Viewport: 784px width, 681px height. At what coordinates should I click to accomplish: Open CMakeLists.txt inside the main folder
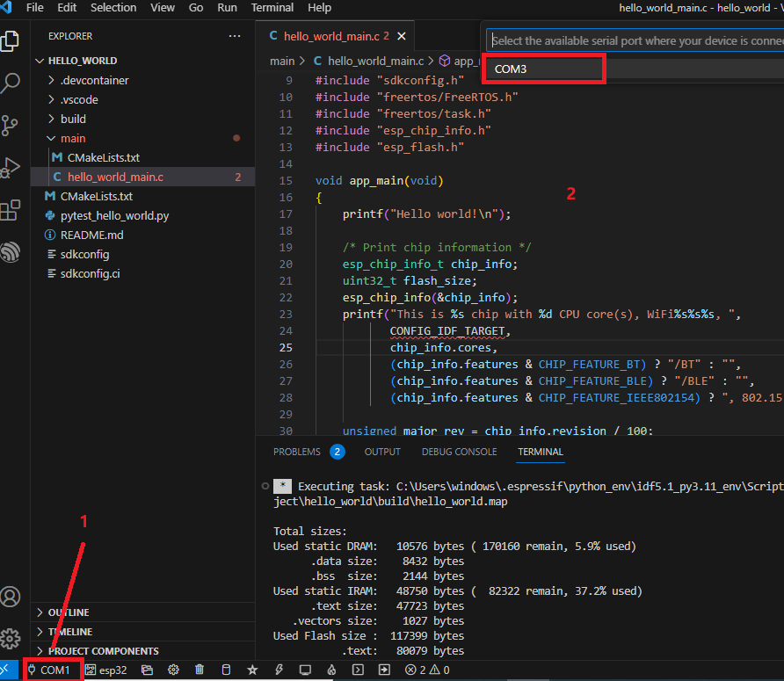pos(143,158)
